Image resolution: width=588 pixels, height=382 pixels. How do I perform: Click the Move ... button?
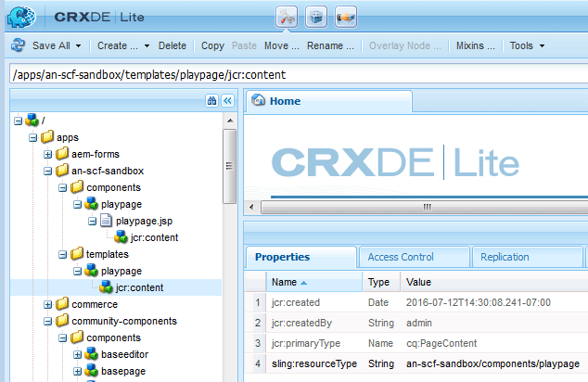pyautogui.click(x=282, y=45)
